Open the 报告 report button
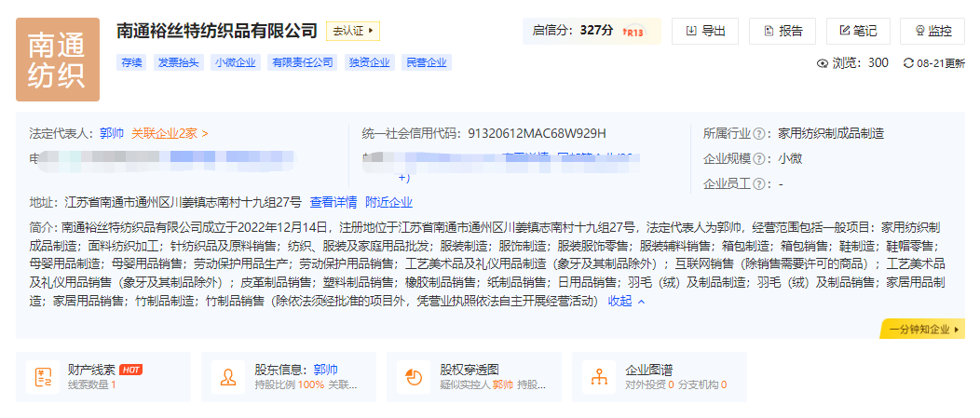 pos(783,31)
